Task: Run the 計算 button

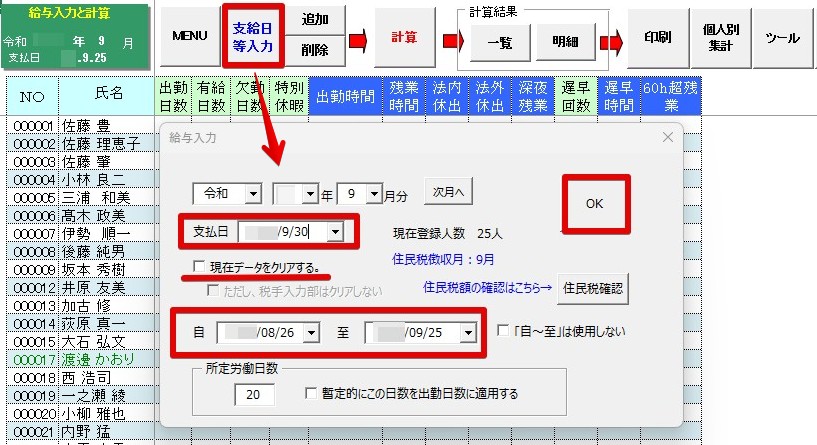Action: (404, 37)
